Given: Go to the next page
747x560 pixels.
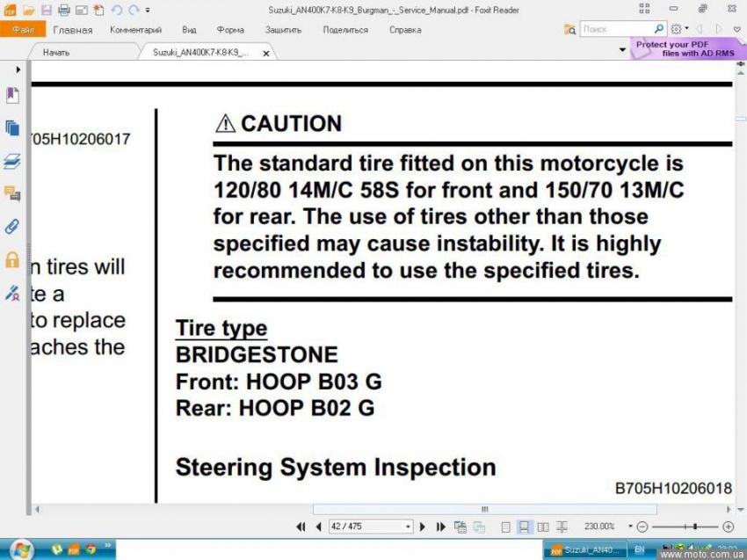Looking at the screenshot, I should [x=423, y=527].
